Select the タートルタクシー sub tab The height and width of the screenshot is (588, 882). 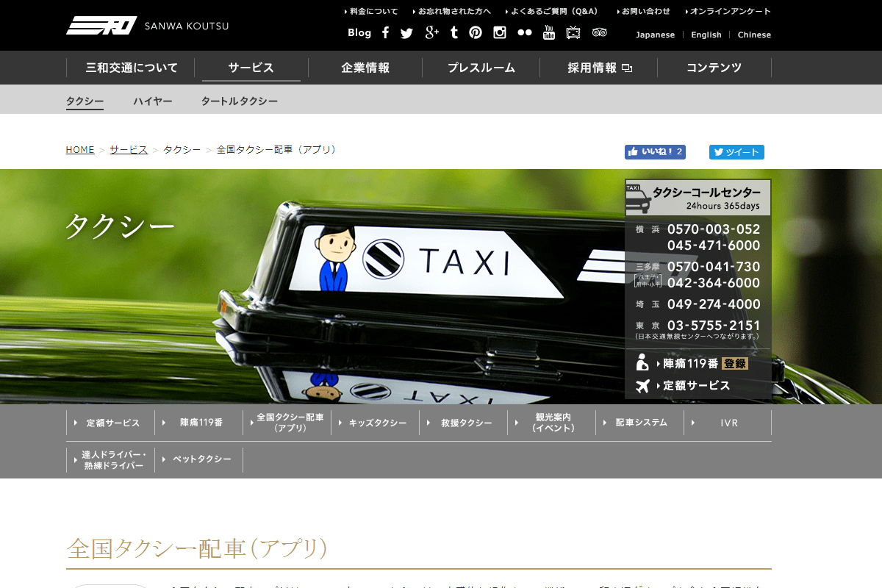coord(240,101)
